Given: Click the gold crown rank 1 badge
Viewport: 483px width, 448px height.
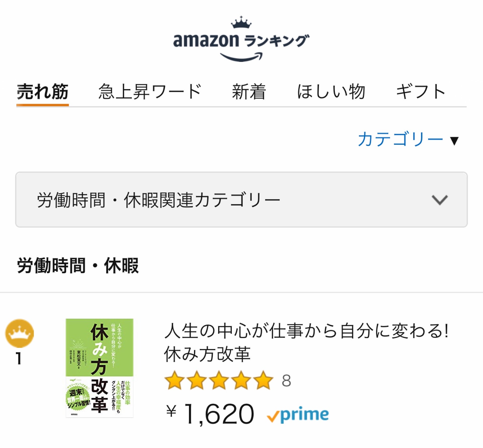Looking at the screenshot, I should (19, 333).
